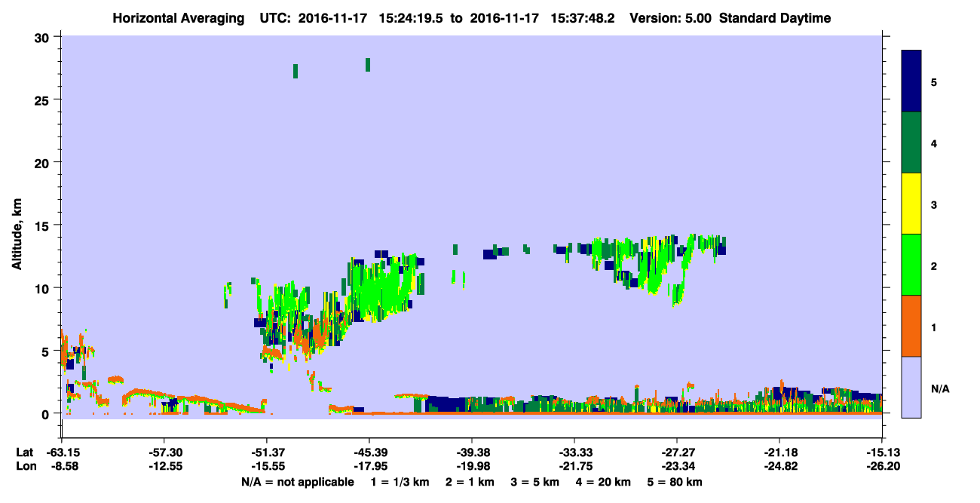Click the dark blue color bar segment labeled 5
980x503 pixels.
(911, 81)
